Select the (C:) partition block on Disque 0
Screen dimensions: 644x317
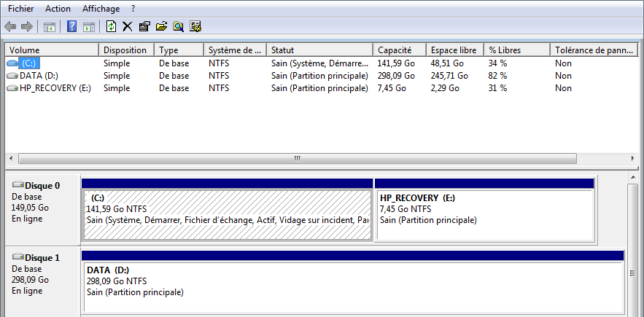click(227, 210)
